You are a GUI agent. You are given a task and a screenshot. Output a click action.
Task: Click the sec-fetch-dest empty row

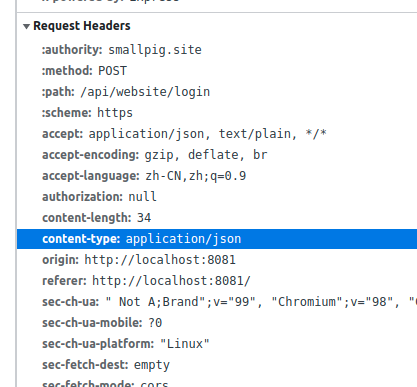pyautogui.click(x=217, y=365)
